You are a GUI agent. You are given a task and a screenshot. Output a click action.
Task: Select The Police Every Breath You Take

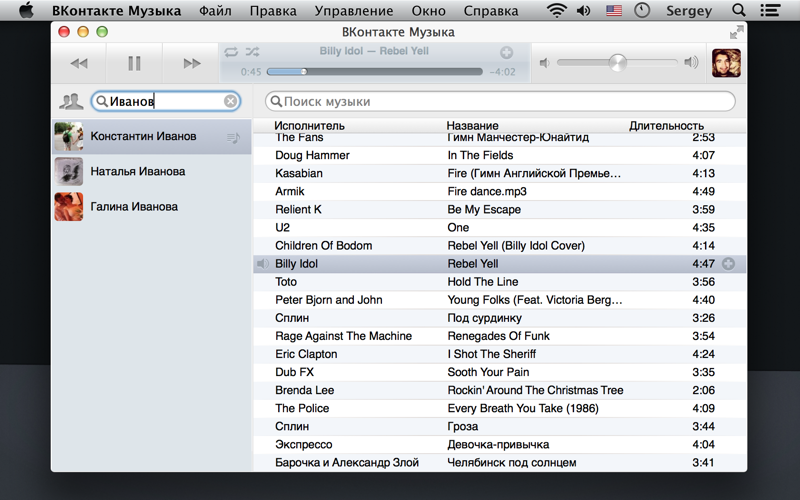tap(499, 409)
